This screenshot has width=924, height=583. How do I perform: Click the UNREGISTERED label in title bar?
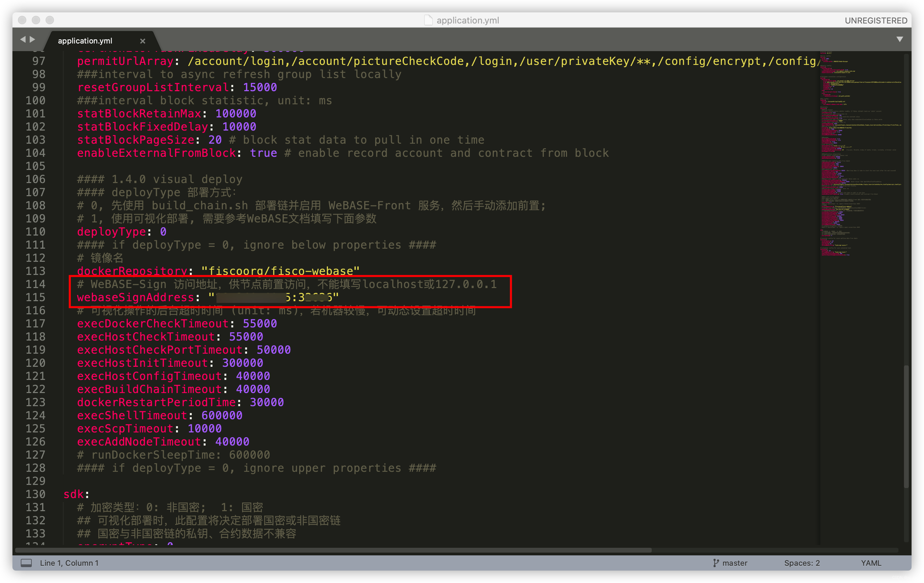click(876, 20)
